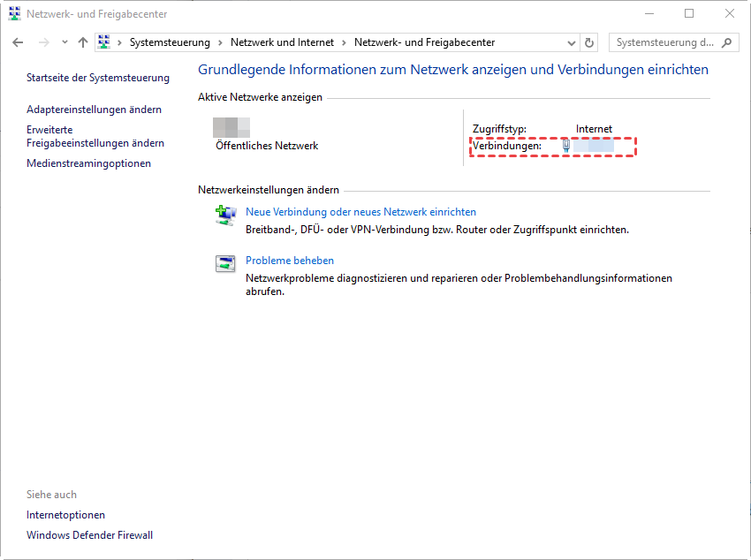The height and width of the screenshot is (560, 751).
Task: Refresh the Netzwerk- und Freigabecenter view
Action: pyautogui.click(x=590, y=42)
